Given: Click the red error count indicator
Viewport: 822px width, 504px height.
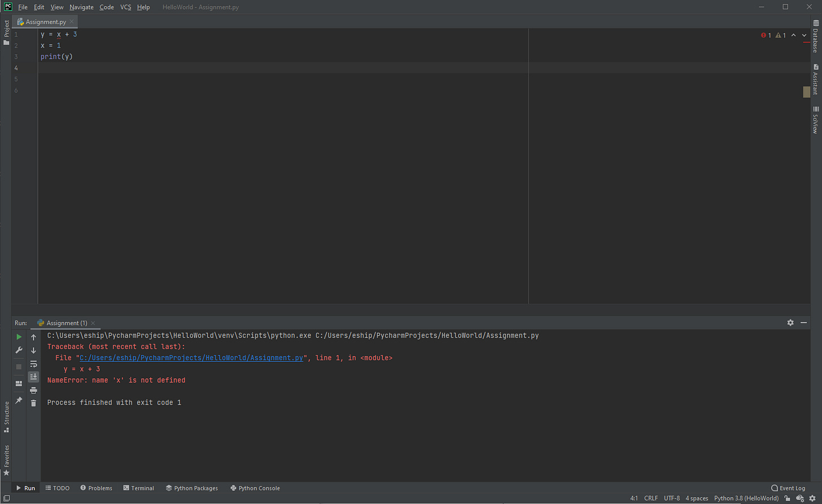Looking at the screenshot, I should (766, 36).
